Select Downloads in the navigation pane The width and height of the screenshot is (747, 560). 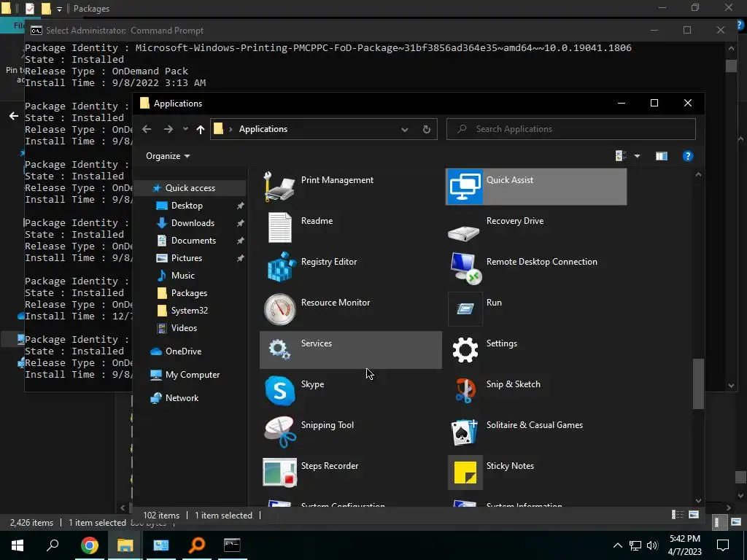pos(193,223)
